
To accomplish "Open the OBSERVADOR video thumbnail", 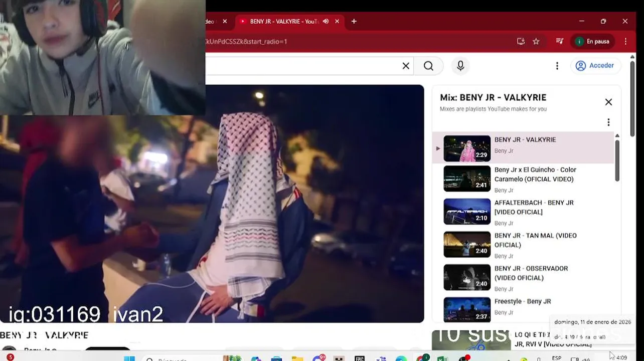I will point(467,277).
